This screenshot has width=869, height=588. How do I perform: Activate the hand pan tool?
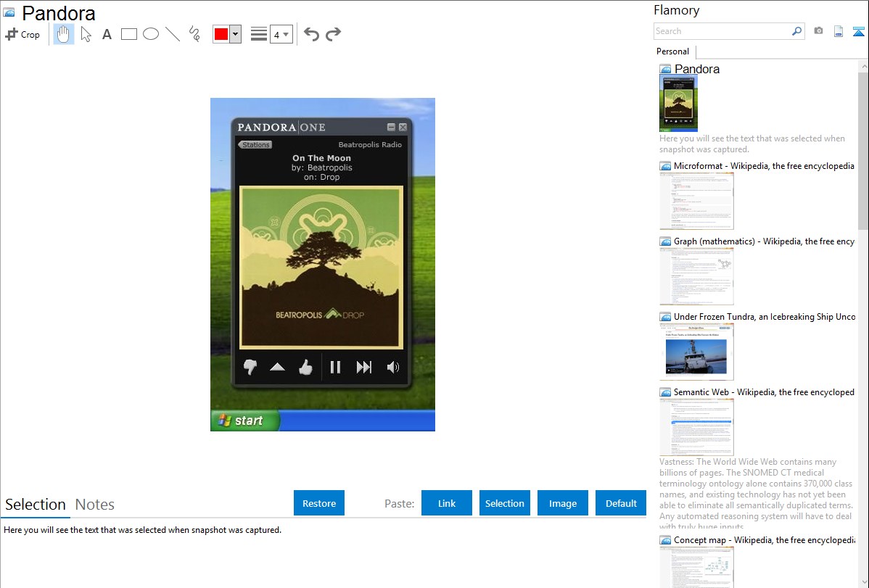pos(64,34)
